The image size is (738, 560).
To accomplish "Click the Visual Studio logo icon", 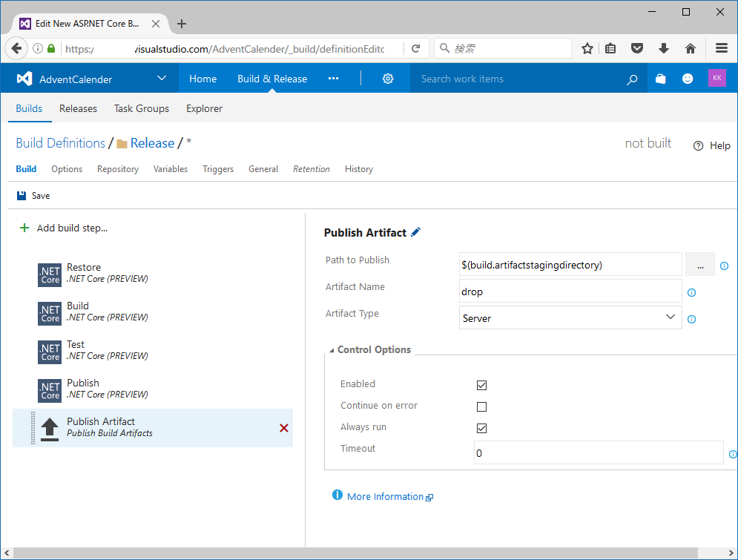I will pos(24,79).
